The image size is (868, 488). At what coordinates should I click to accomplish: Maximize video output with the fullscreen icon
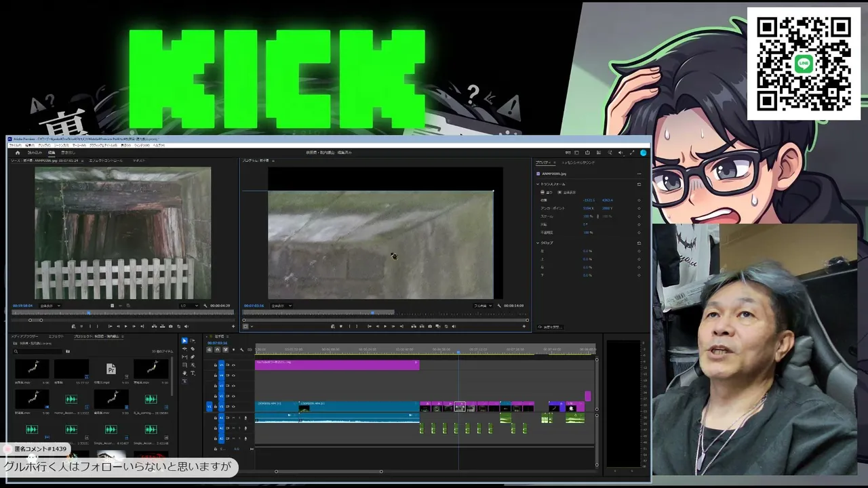click(632, 152)
